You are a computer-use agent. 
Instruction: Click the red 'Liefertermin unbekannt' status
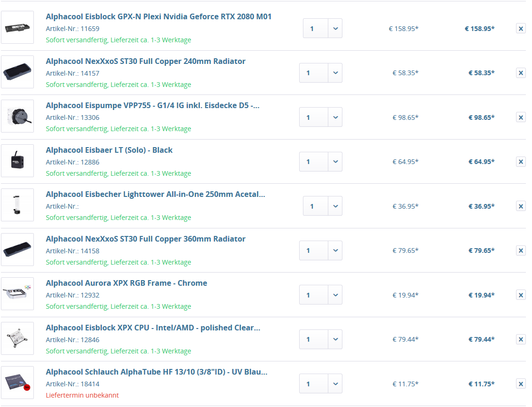(82, 395)
